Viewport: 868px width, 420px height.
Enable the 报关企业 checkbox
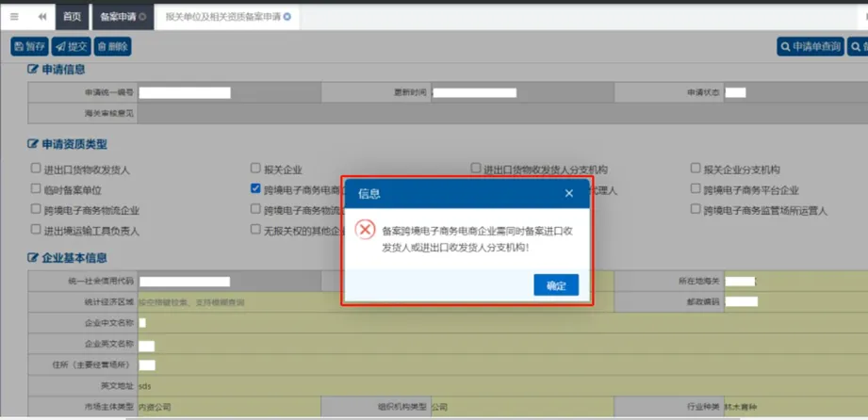(255, 170)
